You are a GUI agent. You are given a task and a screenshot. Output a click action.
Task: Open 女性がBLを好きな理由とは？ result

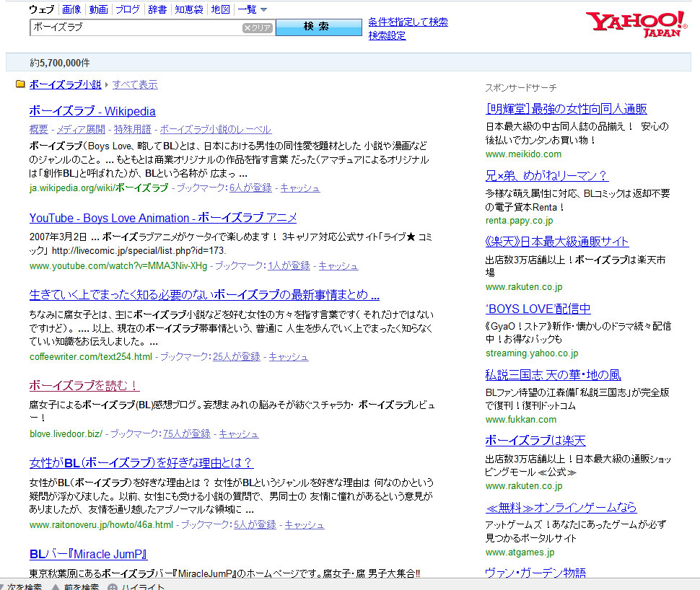[x=141, y=463]
